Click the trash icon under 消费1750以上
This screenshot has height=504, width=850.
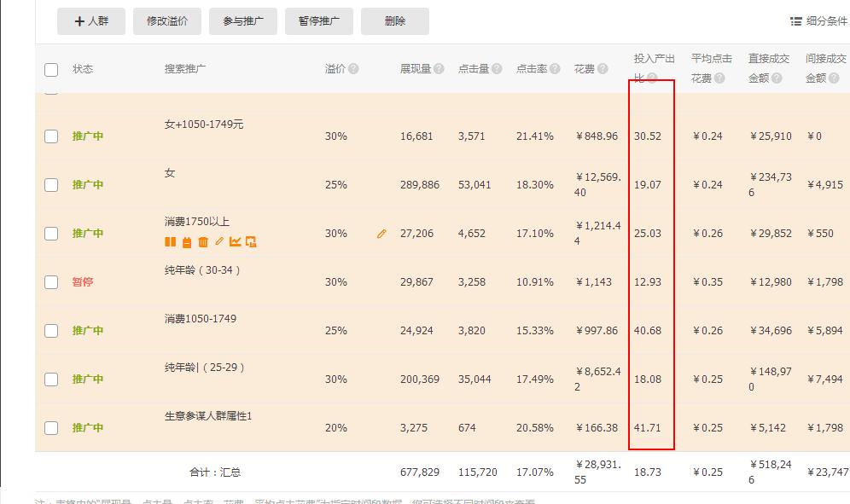203,242
